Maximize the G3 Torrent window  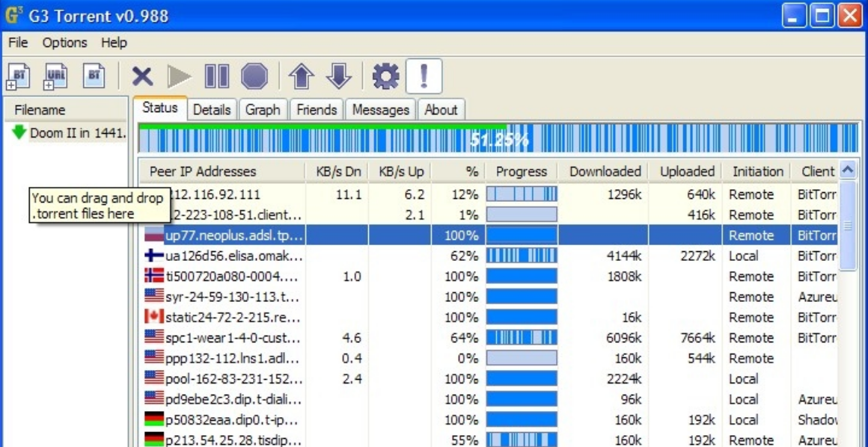pyautogui.click(x=822, y=16)
